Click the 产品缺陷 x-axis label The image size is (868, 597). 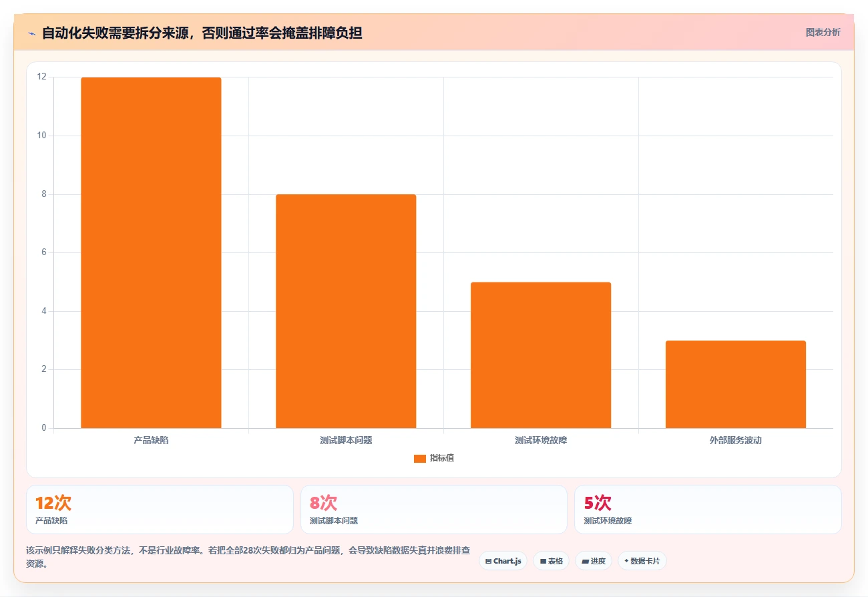pyautogui.click(x=151, y=440)
